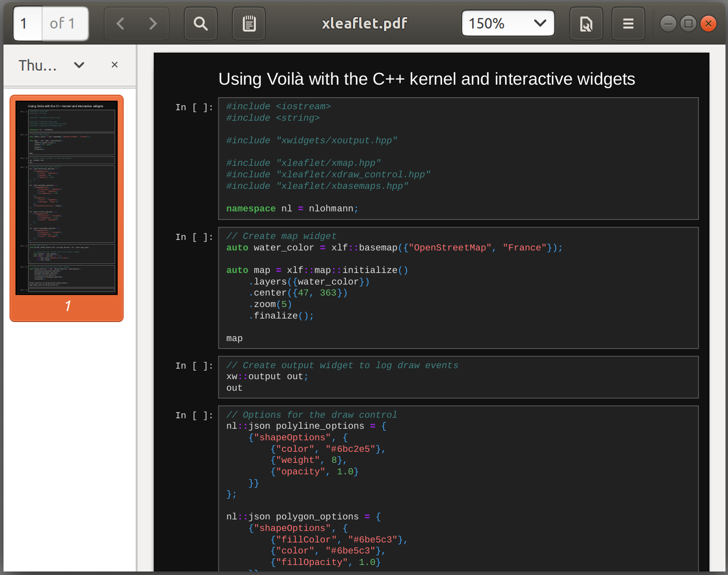The image size is (728, 575).
Task: Open the 150% zoom dropdown
Action: pyautogui.click(x=508, y=24)
